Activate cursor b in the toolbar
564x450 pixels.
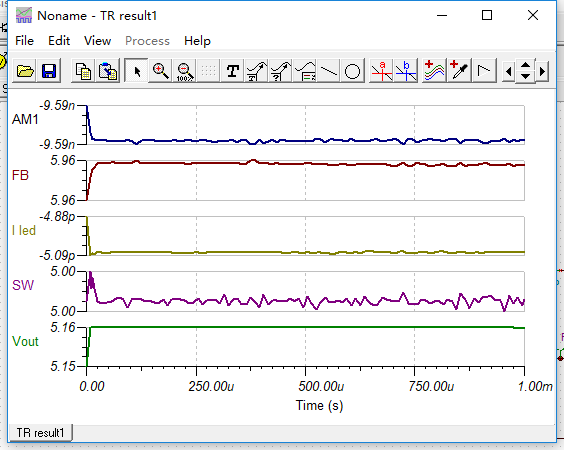coord(406,71)
